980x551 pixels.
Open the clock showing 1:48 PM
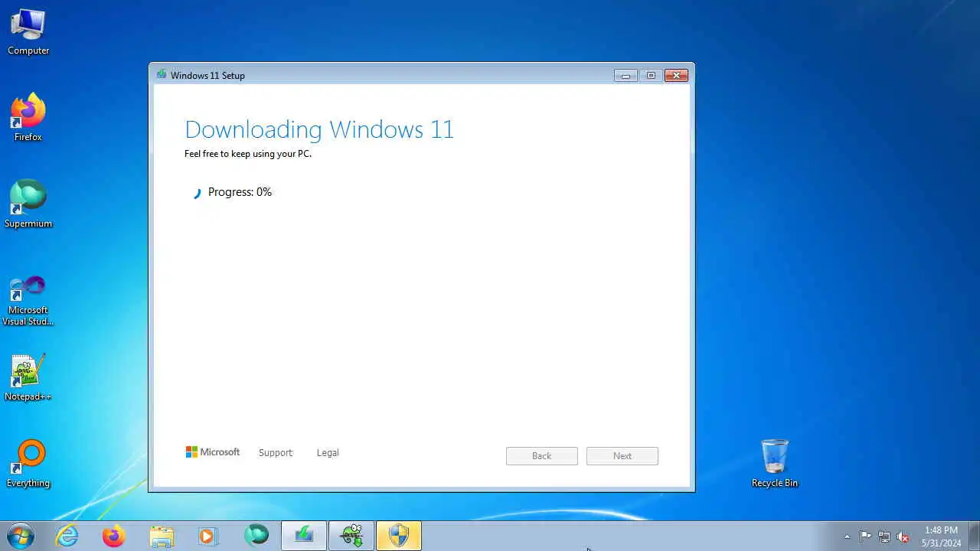pyautogui.click(x=941, y=536)
